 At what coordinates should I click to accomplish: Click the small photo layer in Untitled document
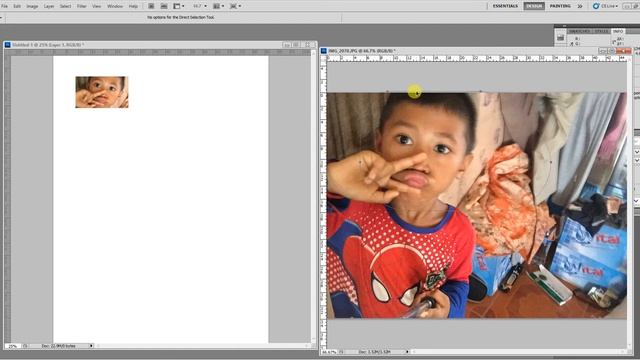click(x=102, y=92)
